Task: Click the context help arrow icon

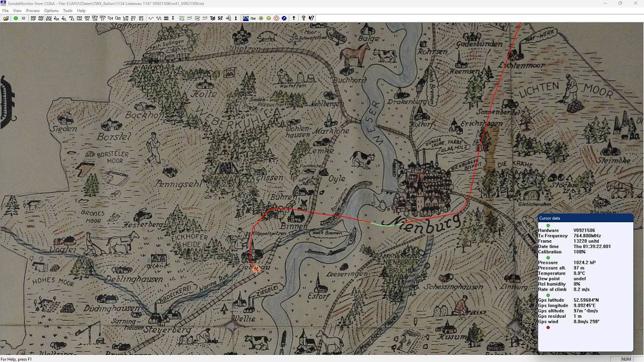Action: click(x=311, y=18)
